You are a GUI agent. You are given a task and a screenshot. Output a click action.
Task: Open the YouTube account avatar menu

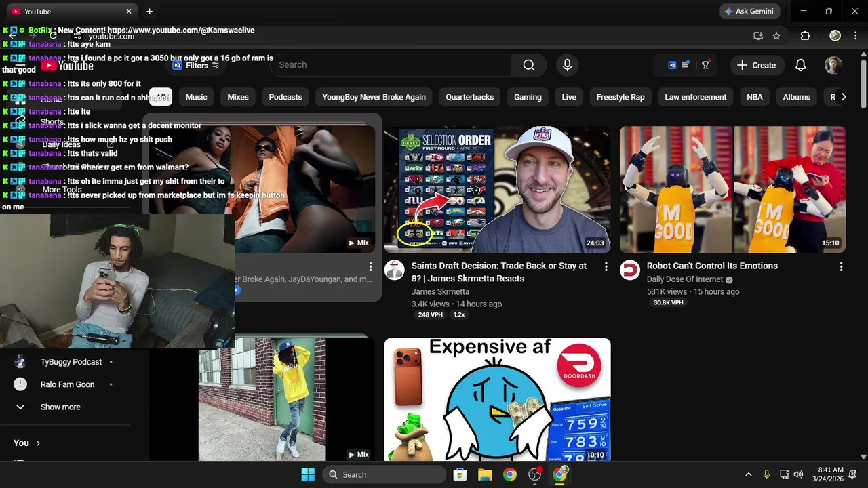(x=833, y=65)
